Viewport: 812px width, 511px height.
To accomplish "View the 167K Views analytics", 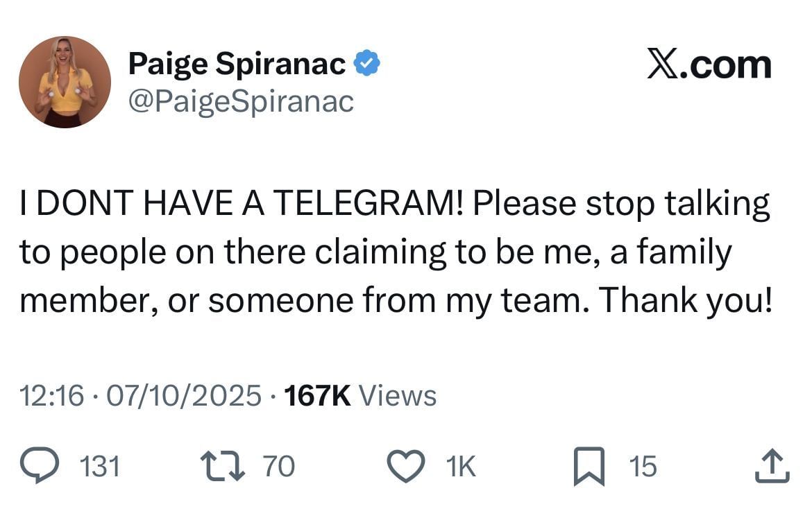I will point(360,396).
